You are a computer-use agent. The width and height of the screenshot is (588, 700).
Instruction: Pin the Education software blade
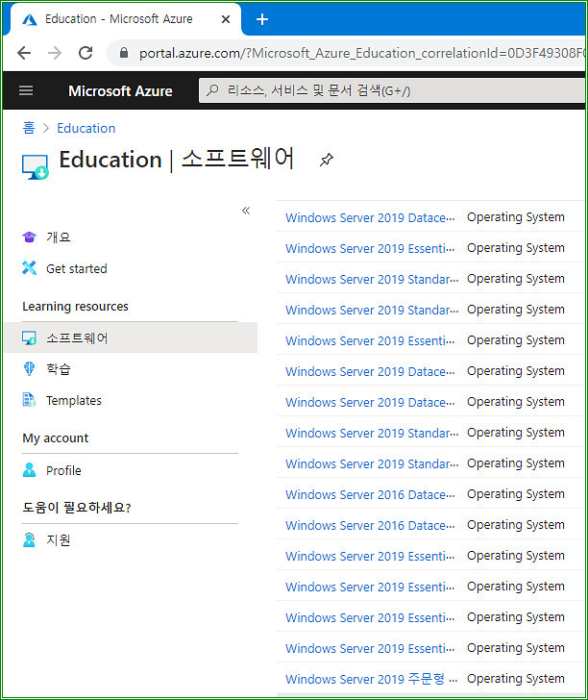326,160
